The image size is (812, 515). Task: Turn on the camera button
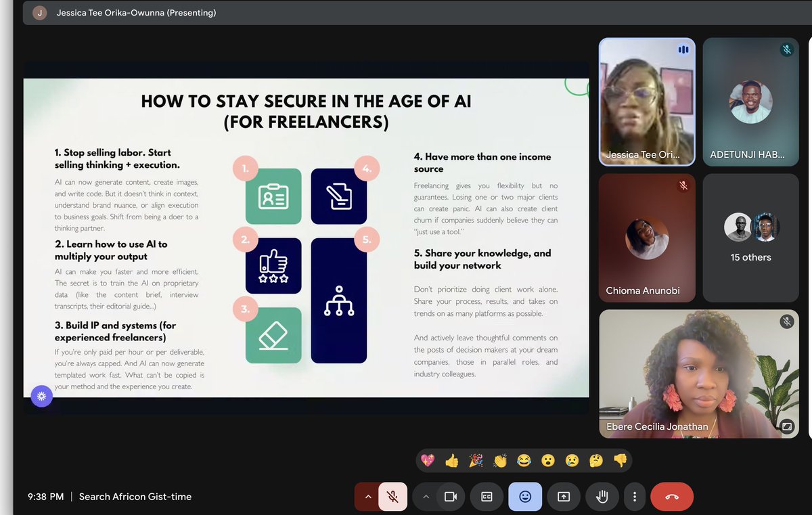click(x=451, y=496)
